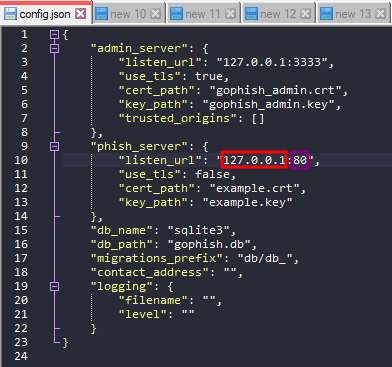The height and width of the screenshot is (367, 392).
Task: Click "example.key" value
Action: 247,202
